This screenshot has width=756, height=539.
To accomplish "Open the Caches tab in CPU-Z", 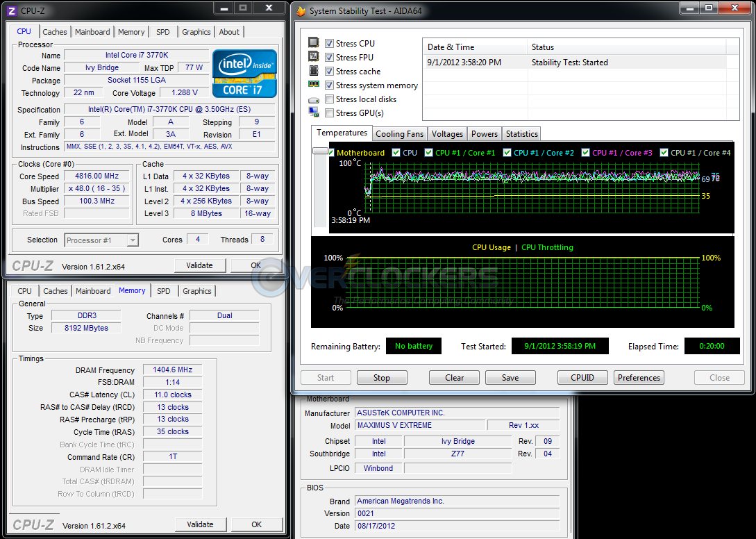I will pos(55,32).
